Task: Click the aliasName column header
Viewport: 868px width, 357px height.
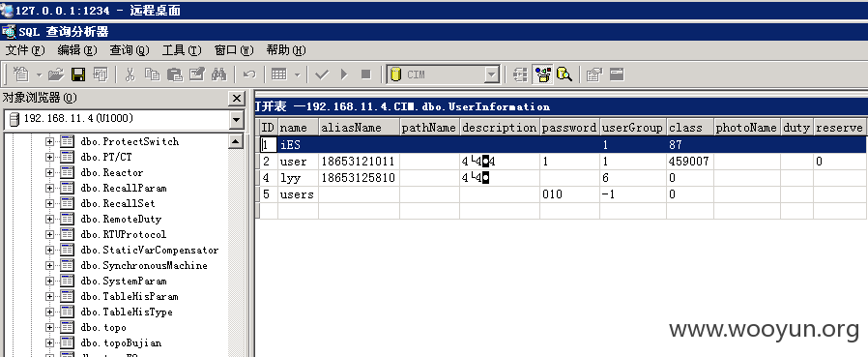Action: click(x=359, y=128)
